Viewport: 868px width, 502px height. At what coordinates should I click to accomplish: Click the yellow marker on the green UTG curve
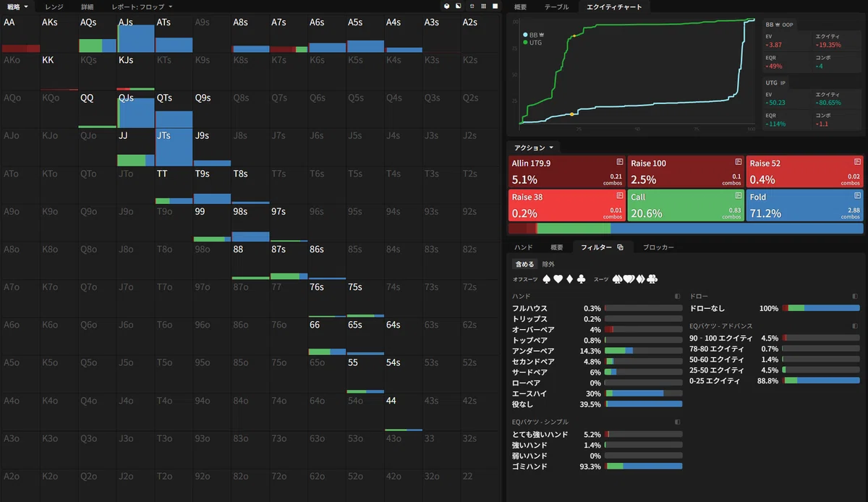point(574,35)
